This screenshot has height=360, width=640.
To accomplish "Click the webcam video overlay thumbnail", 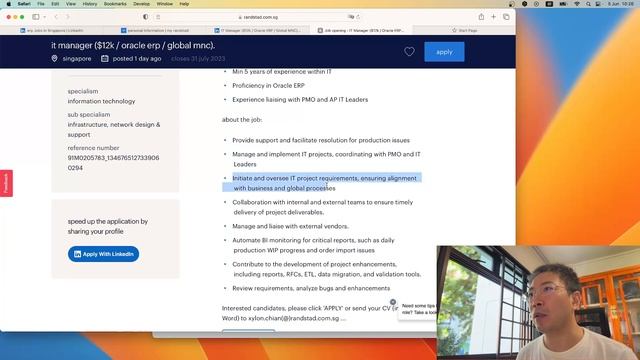I will tap(538, 302).
